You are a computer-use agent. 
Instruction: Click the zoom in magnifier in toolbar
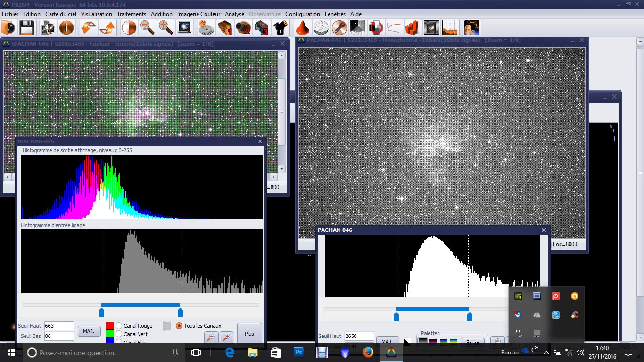[x=166, y=28]
